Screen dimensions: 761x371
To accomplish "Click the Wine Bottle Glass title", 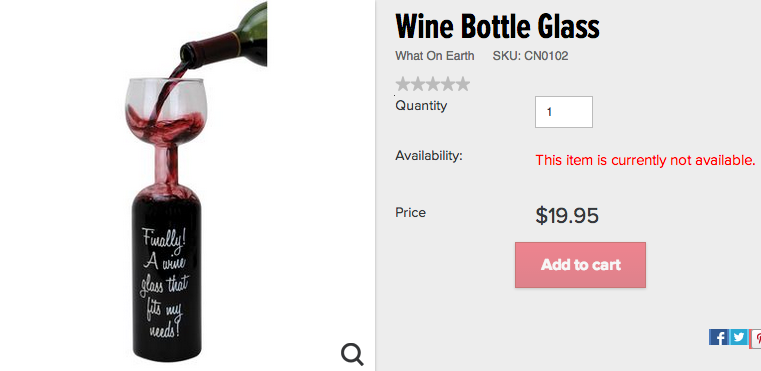I will point(497,26).
